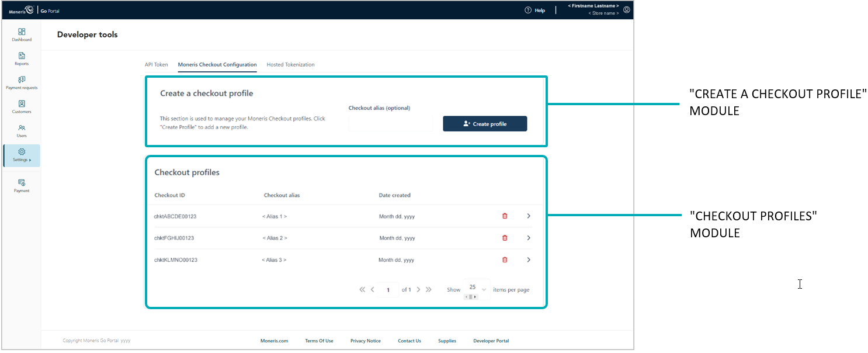Image resolution: width=868 pixels, height=353 pixels.
Task: Delete the chktABCDE00123 checkout profile
Action: 505,216
